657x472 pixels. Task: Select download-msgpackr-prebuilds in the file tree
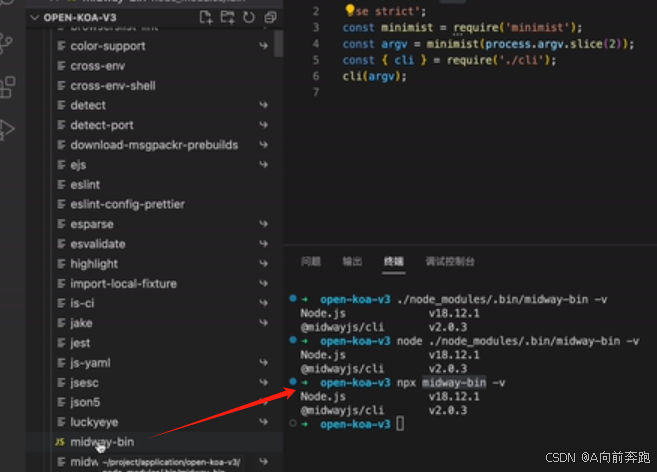tap(154, 145)
